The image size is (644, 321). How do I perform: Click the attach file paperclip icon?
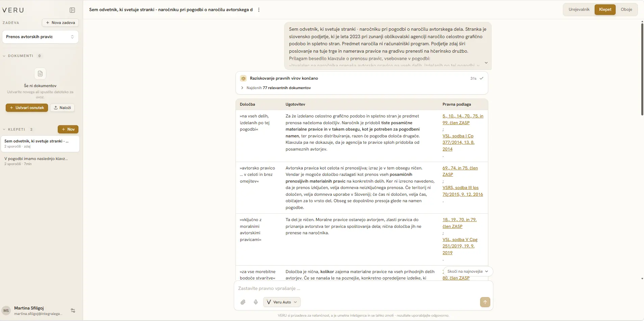point(243,302)
